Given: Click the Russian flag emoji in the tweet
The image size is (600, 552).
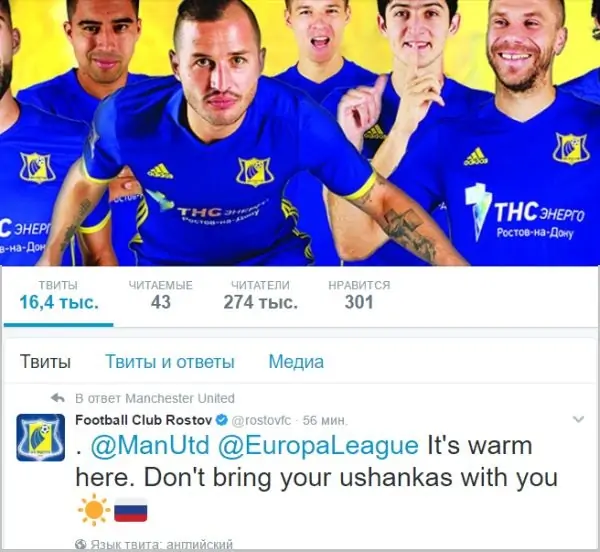Looking at the screenshot, I should (x=130, y=510).
